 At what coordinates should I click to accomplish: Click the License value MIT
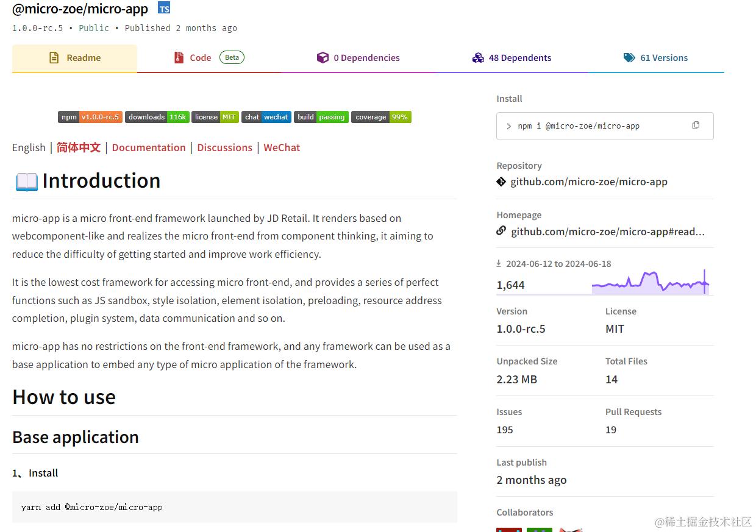(x=615, y=329)
